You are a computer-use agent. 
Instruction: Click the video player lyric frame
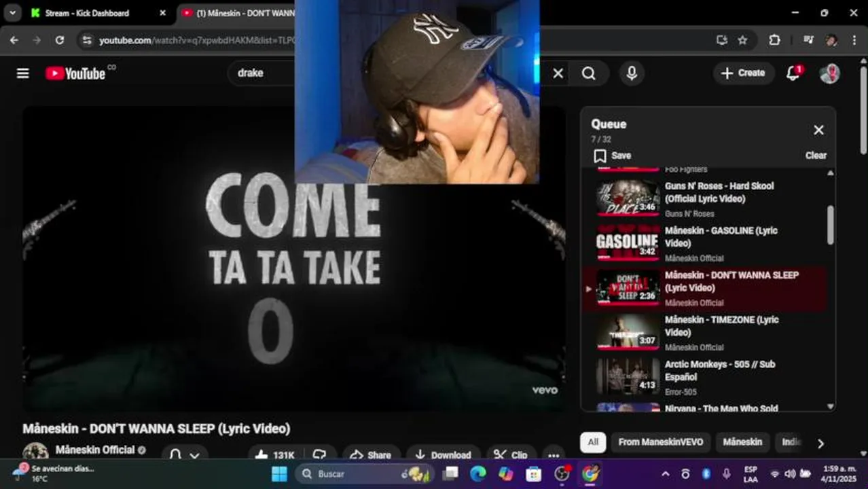coord(294,258)
